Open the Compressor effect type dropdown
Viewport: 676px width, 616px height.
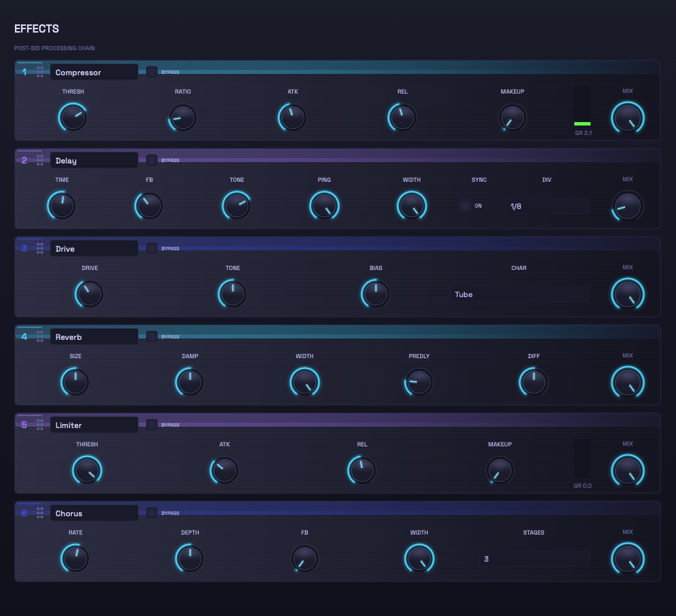94,72
